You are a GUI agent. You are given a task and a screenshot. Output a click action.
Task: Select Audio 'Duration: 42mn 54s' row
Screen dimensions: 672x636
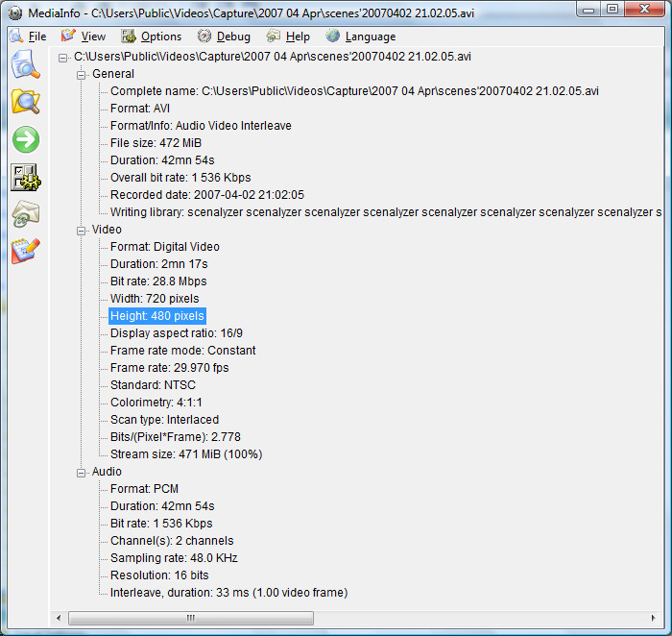162,506
